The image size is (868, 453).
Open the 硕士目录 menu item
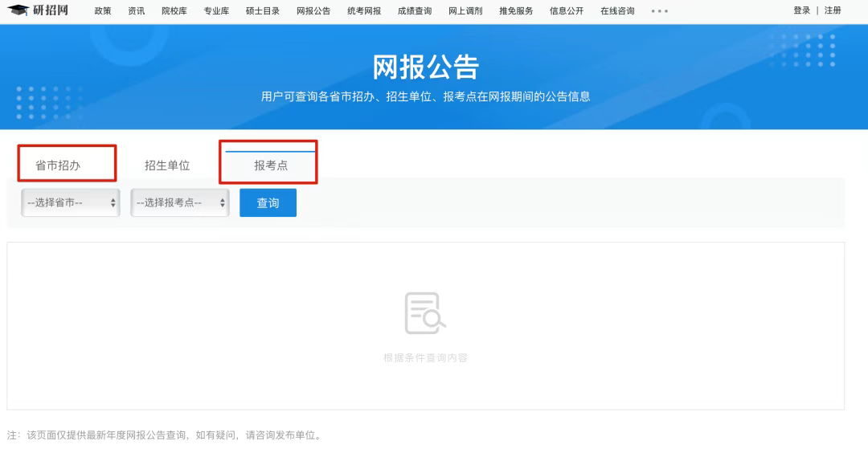(263, 11)
